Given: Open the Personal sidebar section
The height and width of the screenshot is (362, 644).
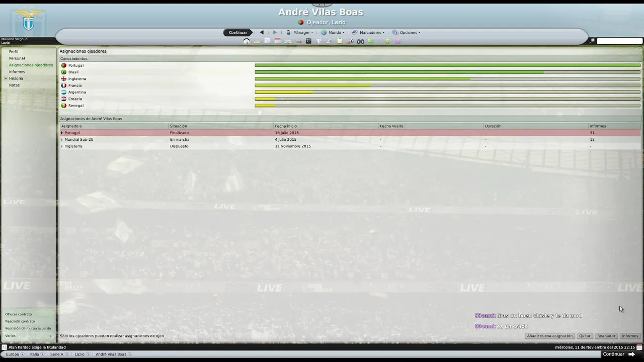Looking at the screenshot, I should [x=17, y=58].
